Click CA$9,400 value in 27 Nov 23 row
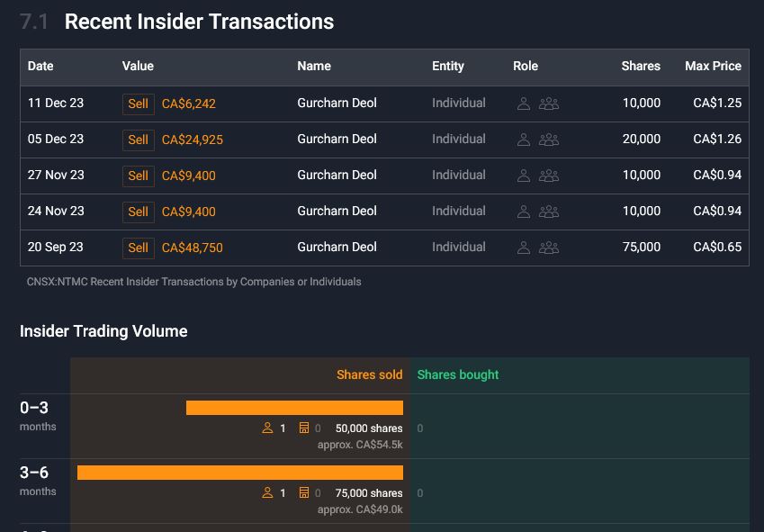The height and width of the screenshot is (532, 764). (x=188, y=176)
